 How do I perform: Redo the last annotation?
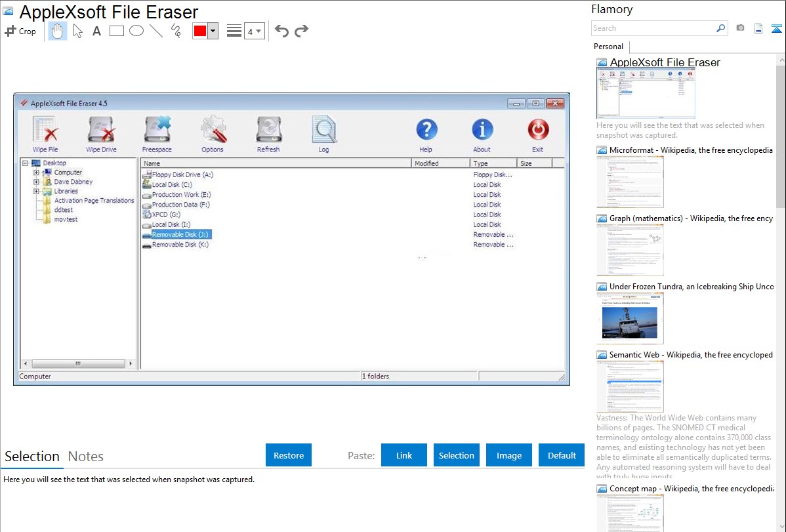coord(301,31)
